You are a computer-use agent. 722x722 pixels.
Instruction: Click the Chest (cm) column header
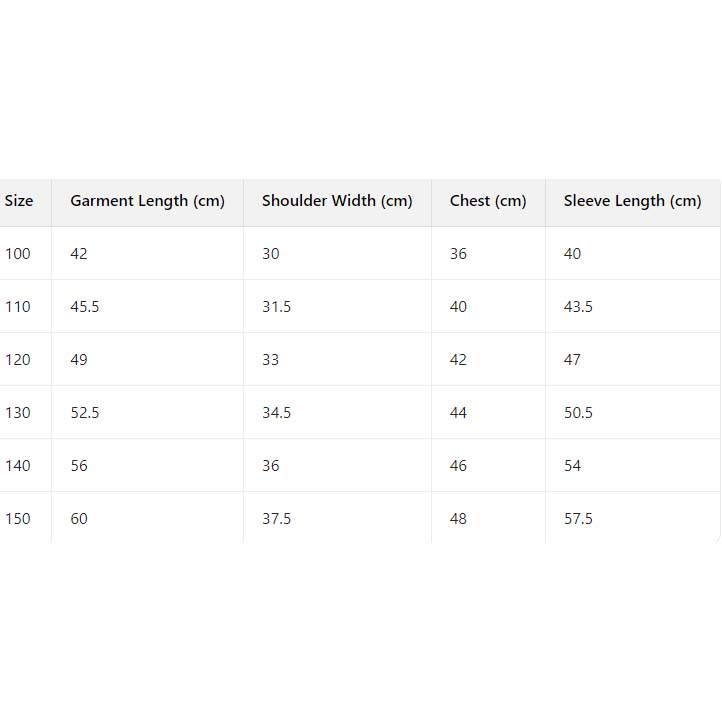point(488,201)
